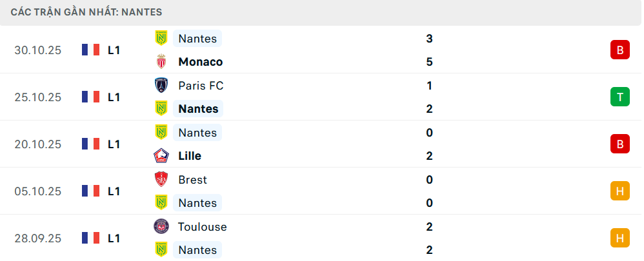
Task: Click the Monaco club crest icon
Action: pyautogui.click(x=161, y=62)
